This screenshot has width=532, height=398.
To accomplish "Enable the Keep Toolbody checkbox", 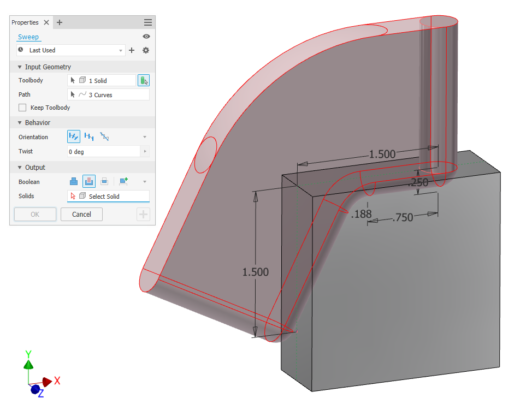I will click(22, 108).
